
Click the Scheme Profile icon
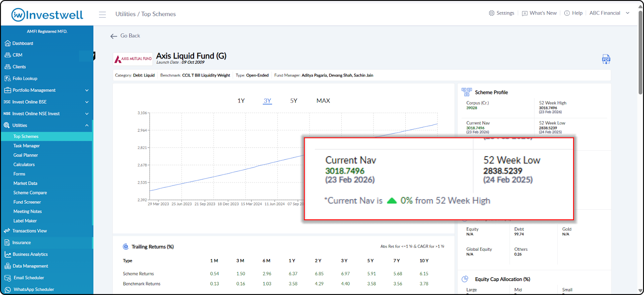[x=466, y=92]
